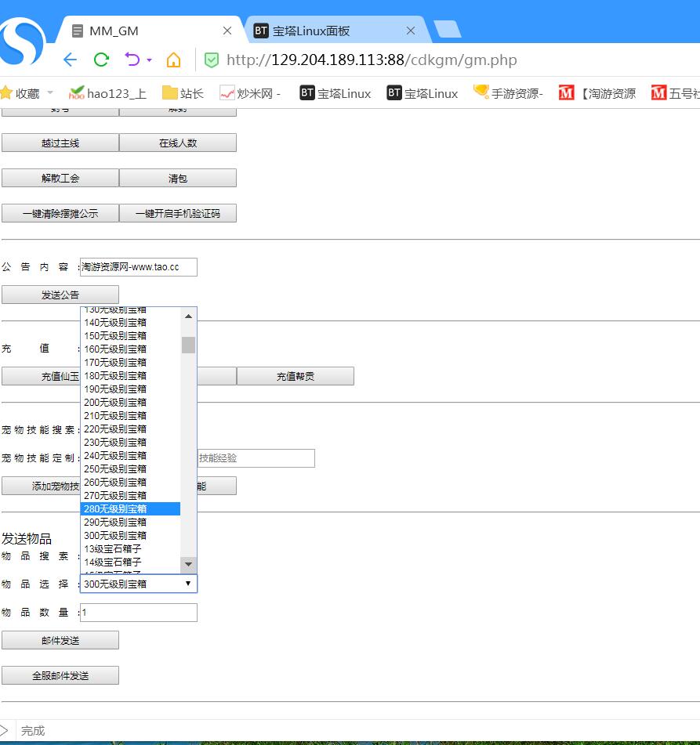Toggle the 物品选择 combo box arrow
The height and width of the screenshot is (745, 700).
[187, 584]
